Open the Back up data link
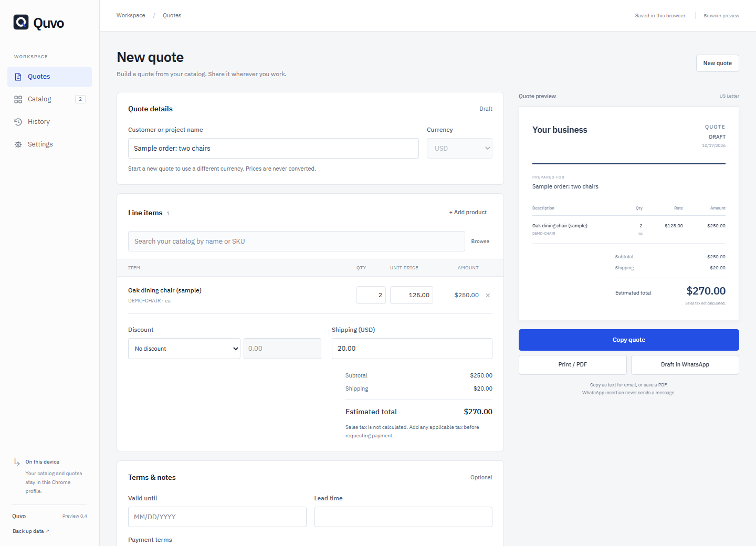 (31, 531)
